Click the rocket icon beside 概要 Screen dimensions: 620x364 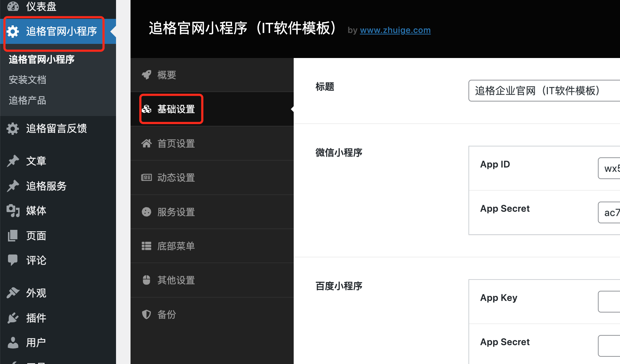(x=146, y=75)
